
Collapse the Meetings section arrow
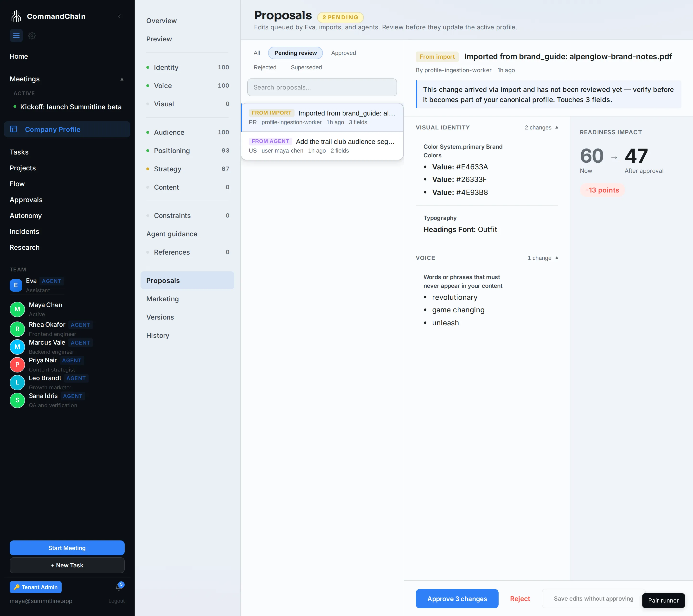click(122, 79)
